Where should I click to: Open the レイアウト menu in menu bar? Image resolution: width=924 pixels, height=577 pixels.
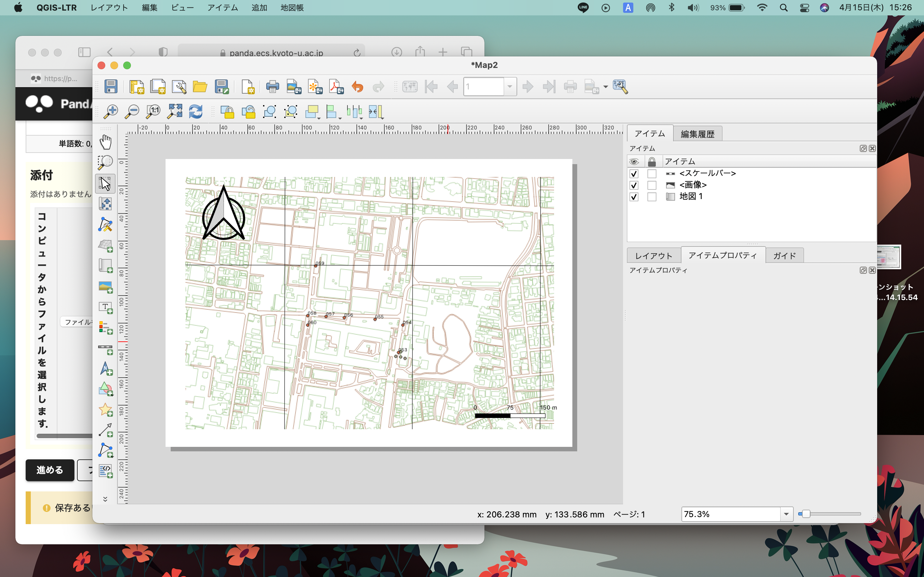click(109, 8)
